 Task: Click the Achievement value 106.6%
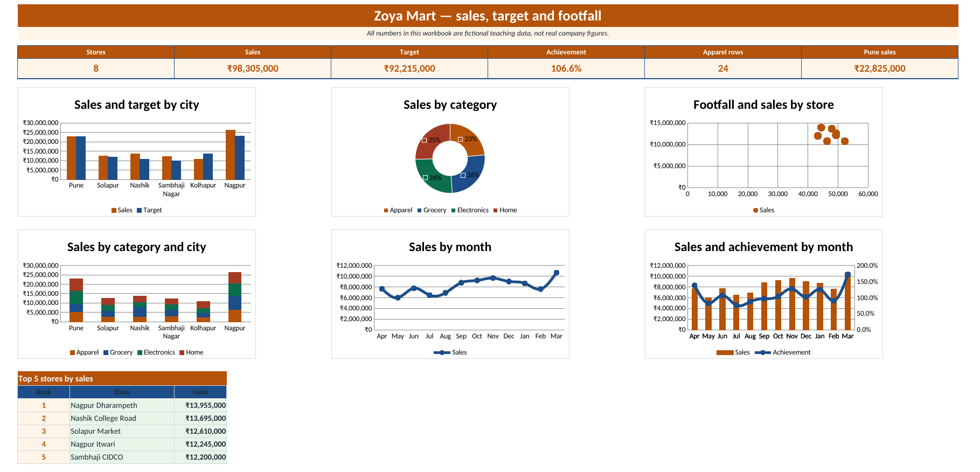click(x=566, y=68)
